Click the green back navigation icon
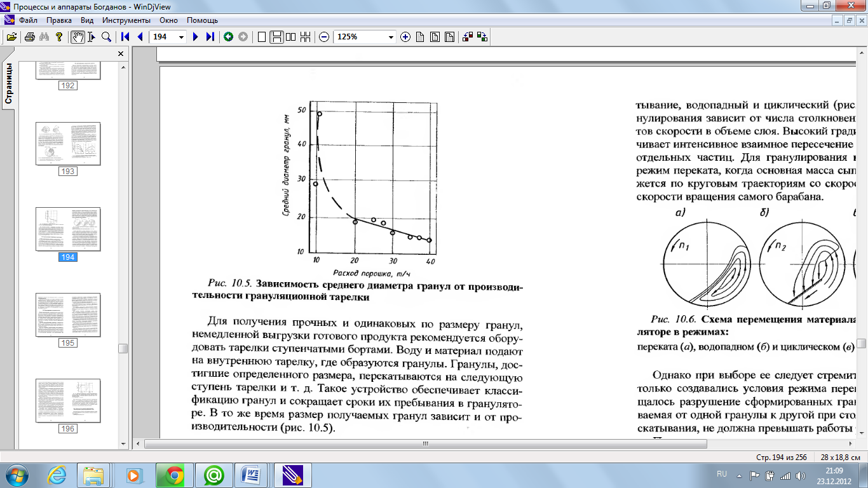The width and height of the screenshot is (868, 488). (228, 37)
